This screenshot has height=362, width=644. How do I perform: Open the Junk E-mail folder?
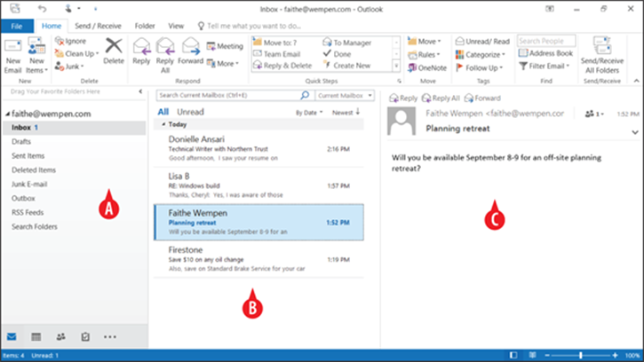[29, 185]
